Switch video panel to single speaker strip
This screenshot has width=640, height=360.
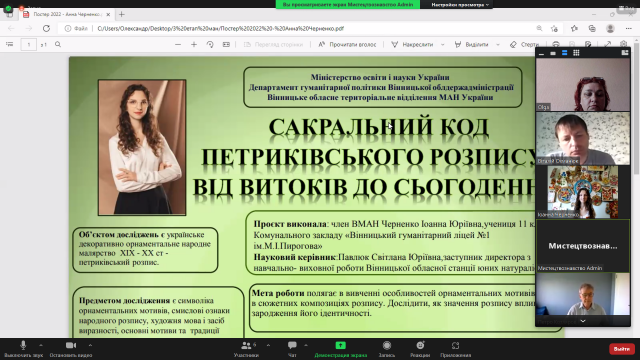[x=553, y=53]
